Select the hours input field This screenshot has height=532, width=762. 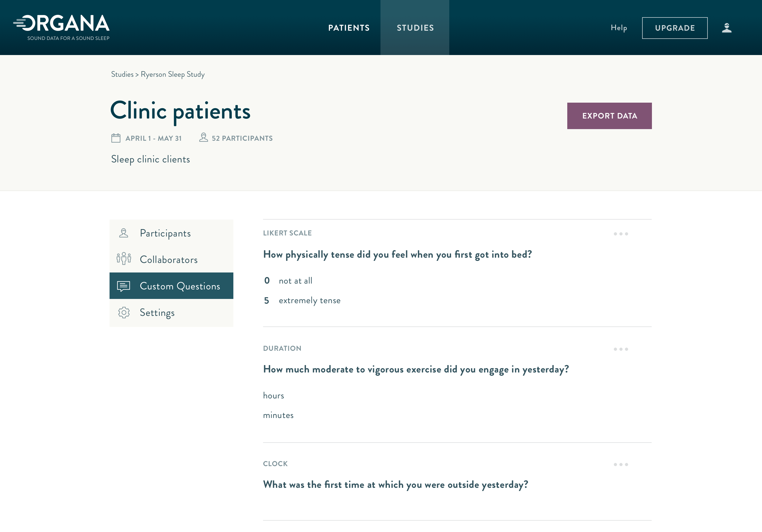click(x=274, y=395)
